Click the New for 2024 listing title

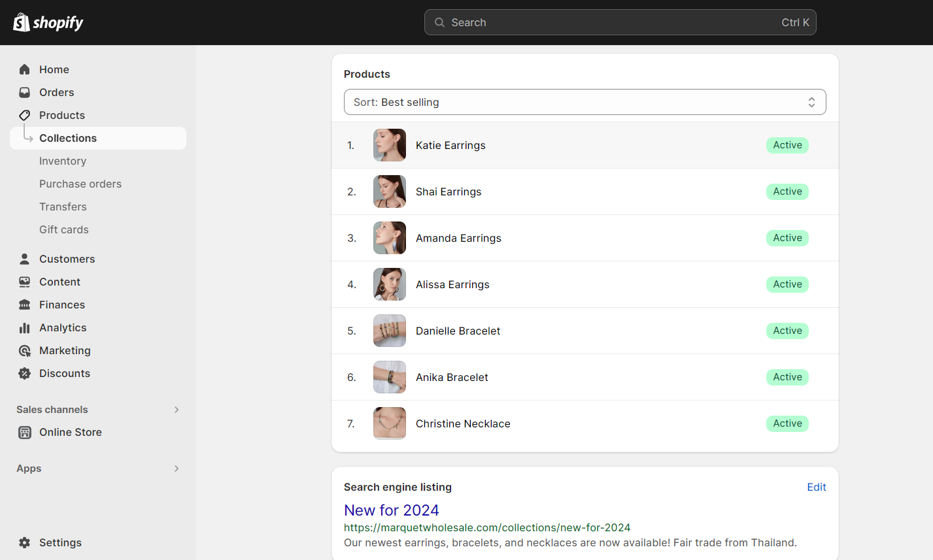(x=392, y=510)
